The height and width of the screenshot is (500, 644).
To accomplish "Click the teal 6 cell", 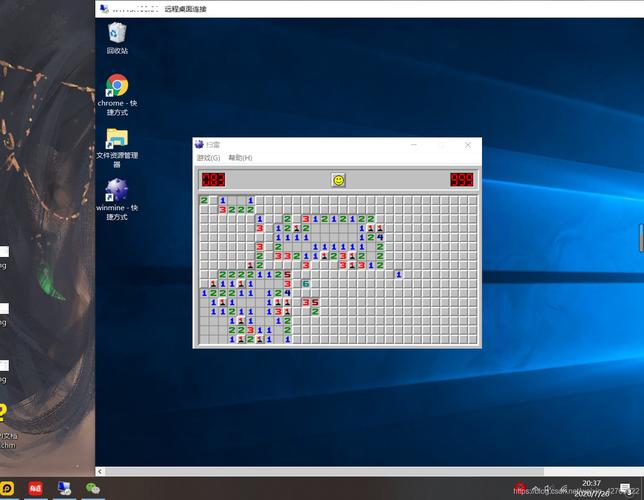I will click(x=306, y=284).
